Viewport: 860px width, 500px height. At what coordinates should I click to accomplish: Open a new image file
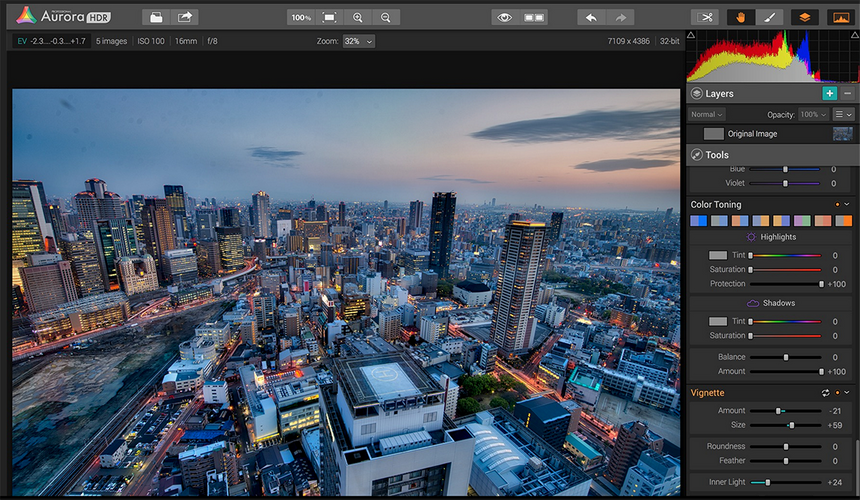click(156, 18)
